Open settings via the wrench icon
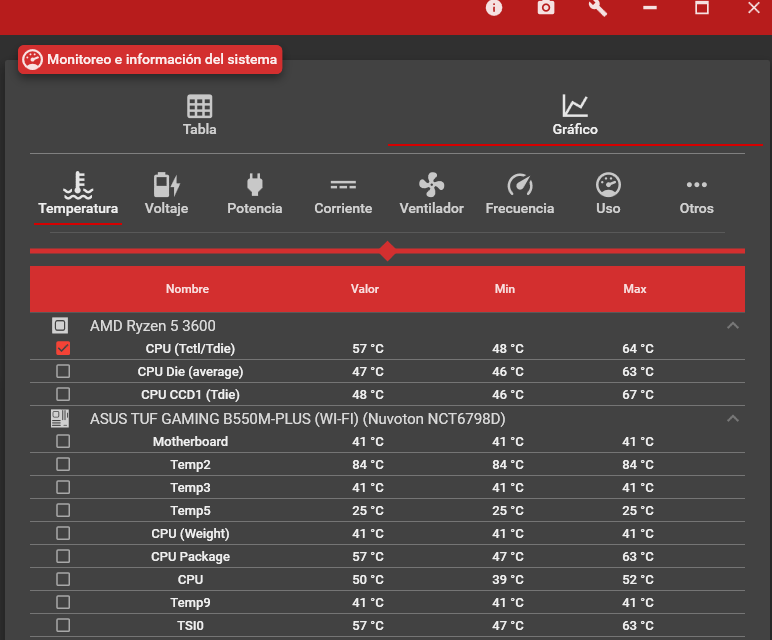 click(598, 8)
